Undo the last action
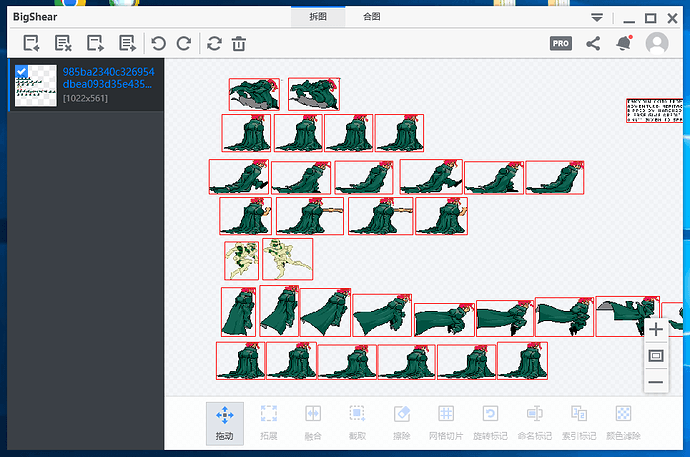 pyautogui.click(x=158, y=43)
